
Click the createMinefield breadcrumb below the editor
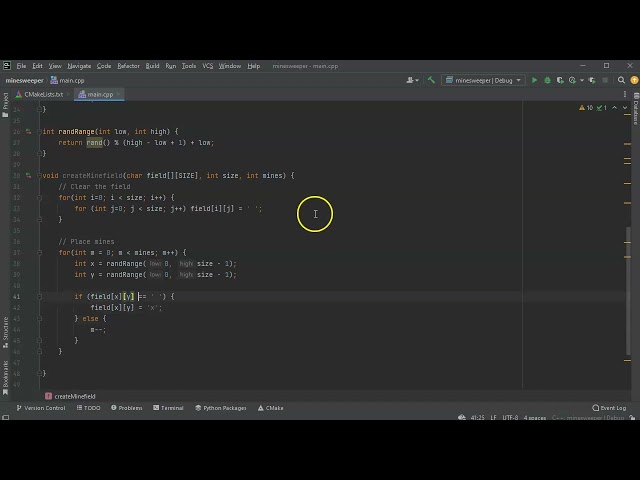pyautogui.click(x=70, y=396)
